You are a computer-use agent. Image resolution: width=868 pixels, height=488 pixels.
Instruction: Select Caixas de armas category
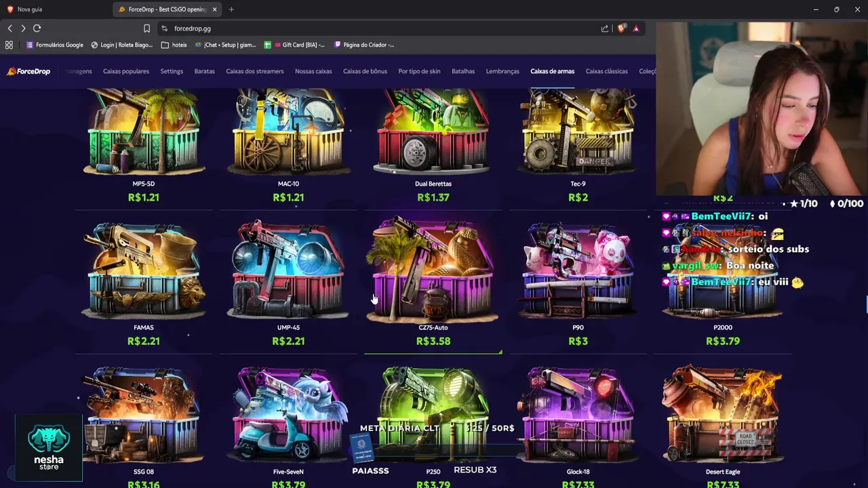(x=552, y=71)
